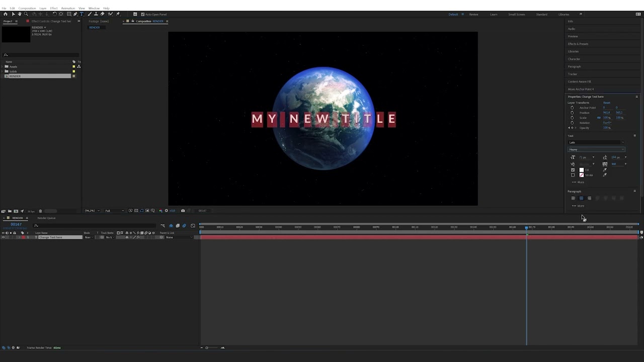The image size is (644, 362).
Task: Click the Stroke color swatch
Action: click(x=582, y=175)
